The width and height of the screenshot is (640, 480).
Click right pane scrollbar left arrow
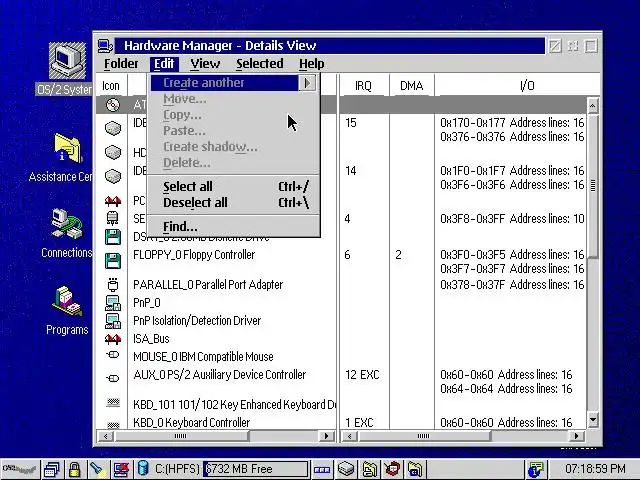coord(349,436)
